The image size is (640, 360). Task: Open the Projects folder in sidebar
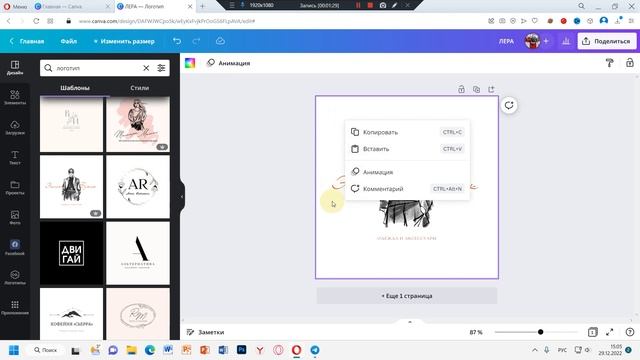click(15, 188)
